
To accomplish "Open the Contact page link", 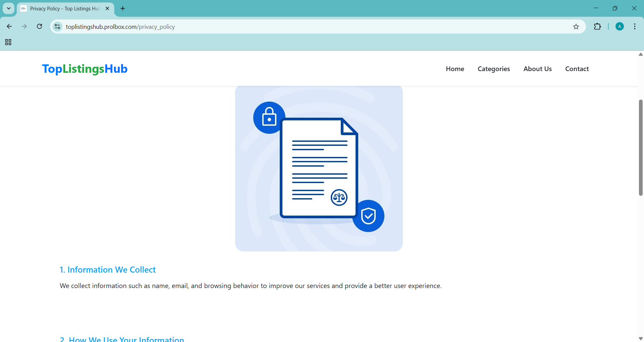I will tap(577, 69).
